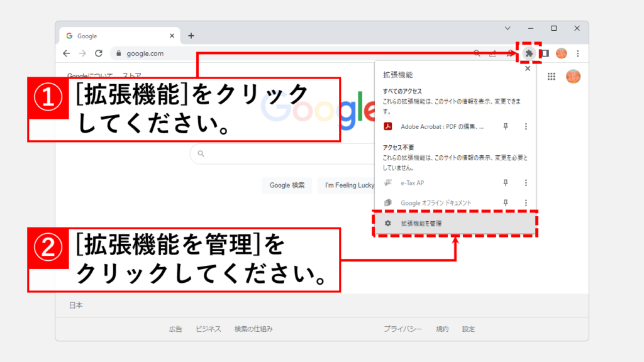Click the google.com address bar
This screenshot has width=644, height=362.
pos(283,53)
